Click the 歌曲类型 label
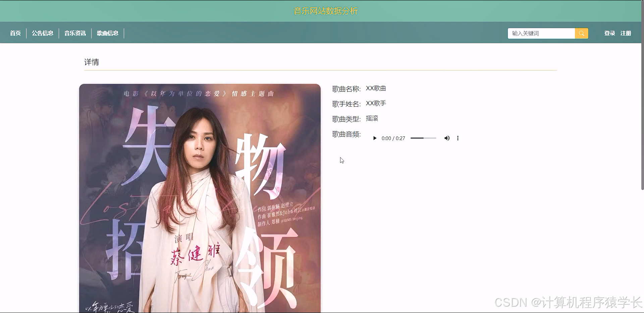 (346, 119)
